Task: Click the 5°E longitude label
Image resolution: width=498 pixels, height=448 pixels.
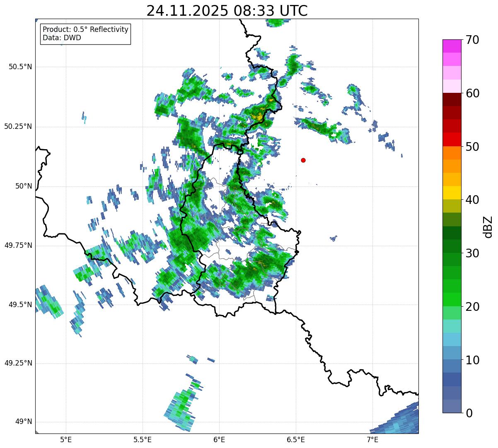Action: [66, 439]
